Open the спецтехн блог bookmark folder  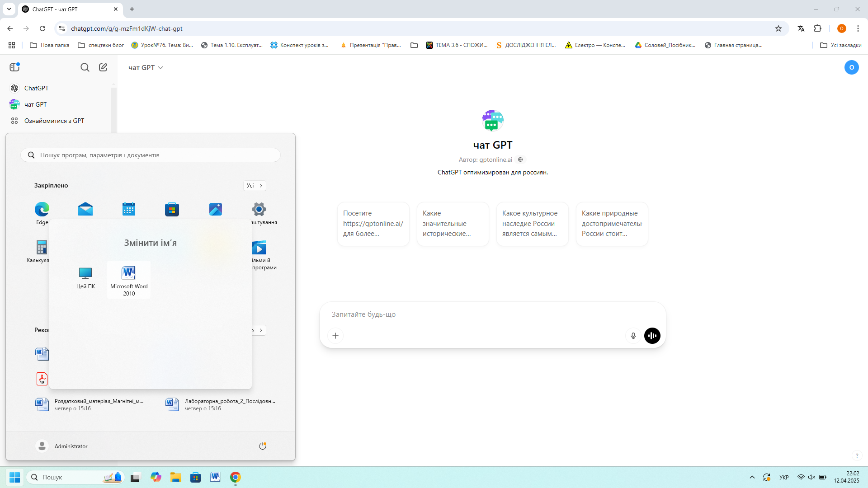point(101,45)
